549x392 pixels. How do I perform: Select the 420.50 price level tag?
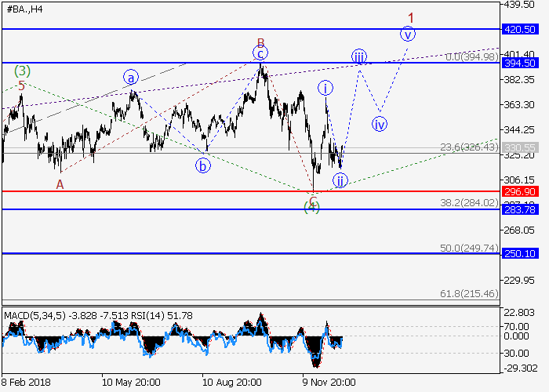520,29
